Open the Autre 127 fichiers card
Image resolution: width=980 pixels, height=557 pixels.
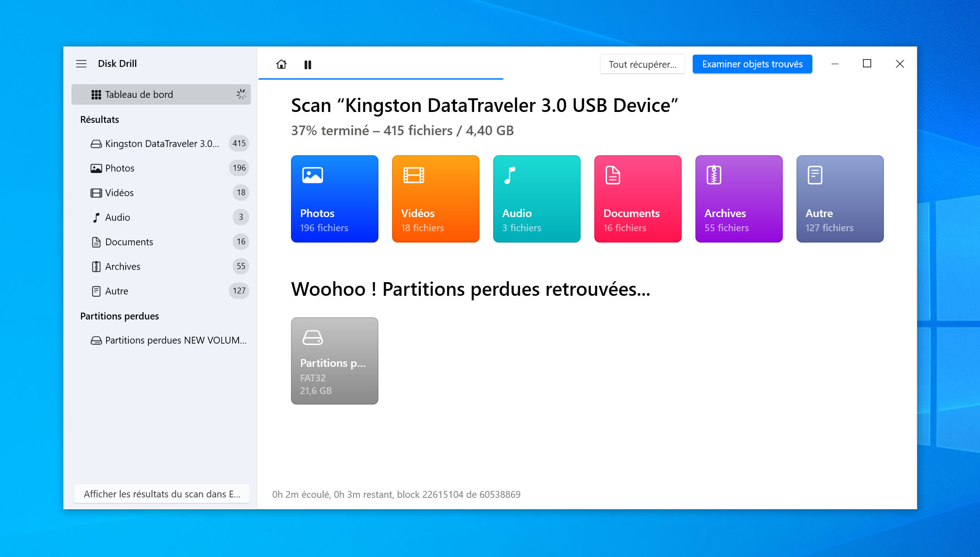840,199
